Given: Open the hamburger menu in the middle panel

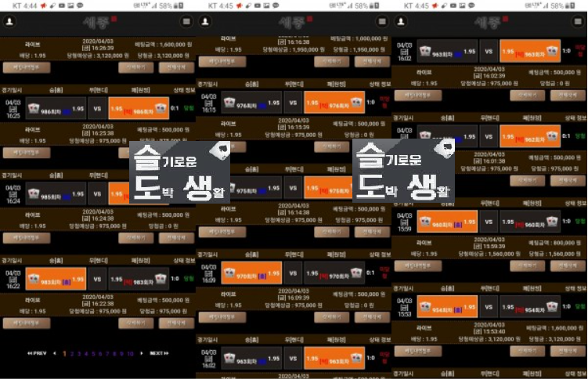Looking at the screenshot, I should point(381,22).
